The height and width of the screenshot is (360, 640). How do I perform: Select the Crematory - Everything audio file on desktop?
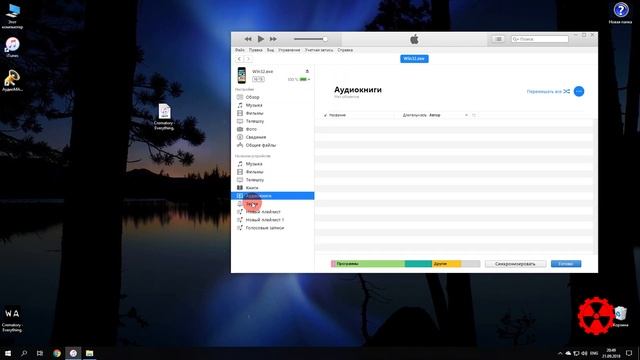[164, 117]
